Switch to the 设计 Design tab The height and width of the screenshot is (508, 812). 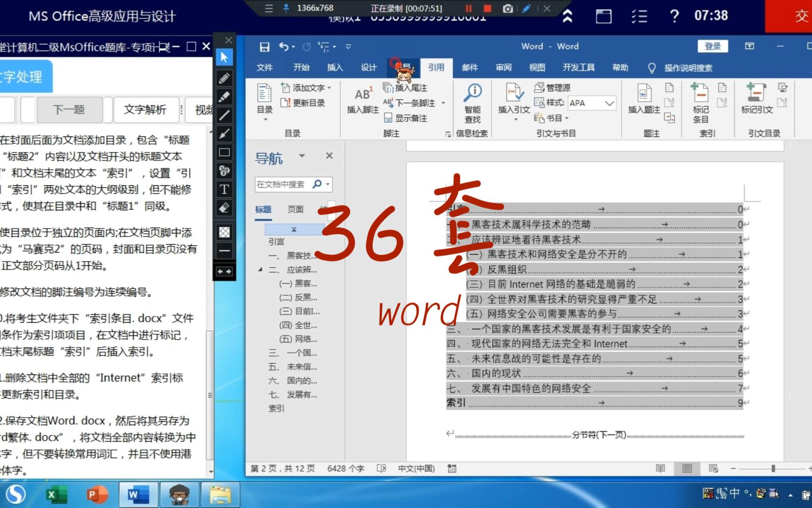[369, 68]
